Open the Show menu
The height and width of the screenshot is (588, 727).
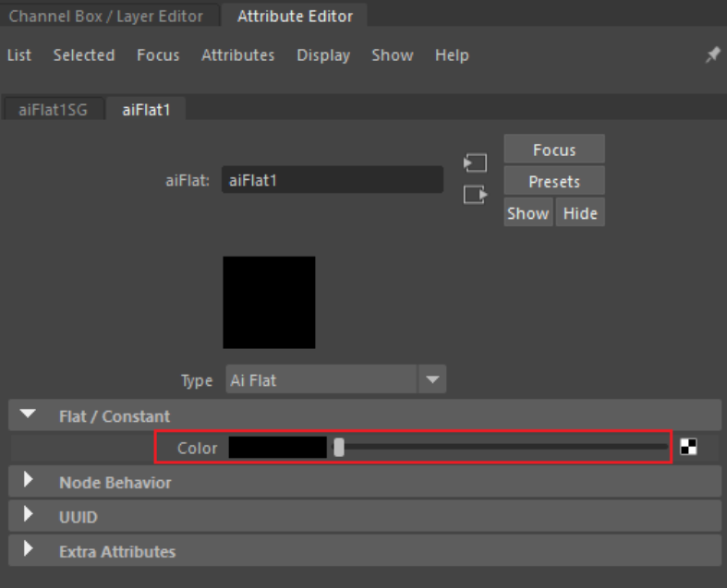coord(393,55)
